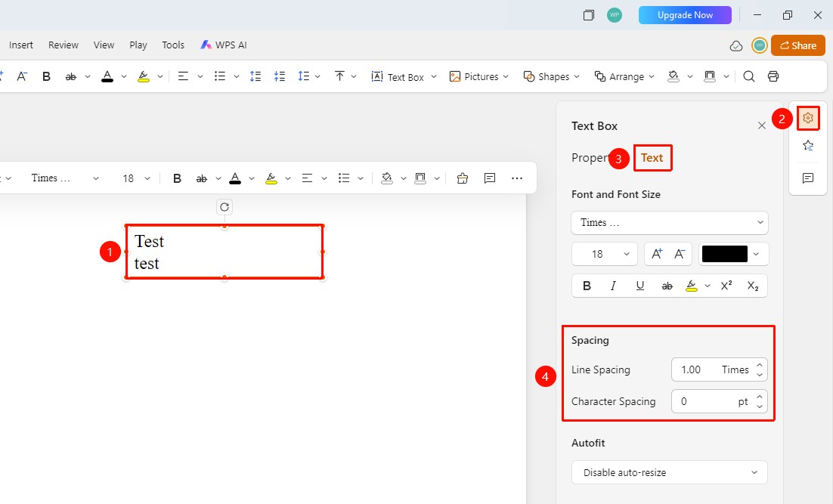Open more options ellipsis in floating toolbar
The width and height of the screenshot is (833, 504).
point(517,178)
